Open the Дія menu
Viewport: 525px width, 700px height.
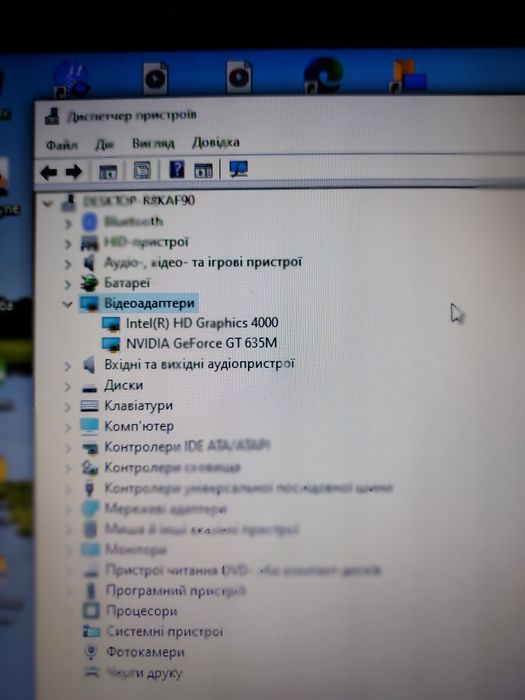(104, 144)
